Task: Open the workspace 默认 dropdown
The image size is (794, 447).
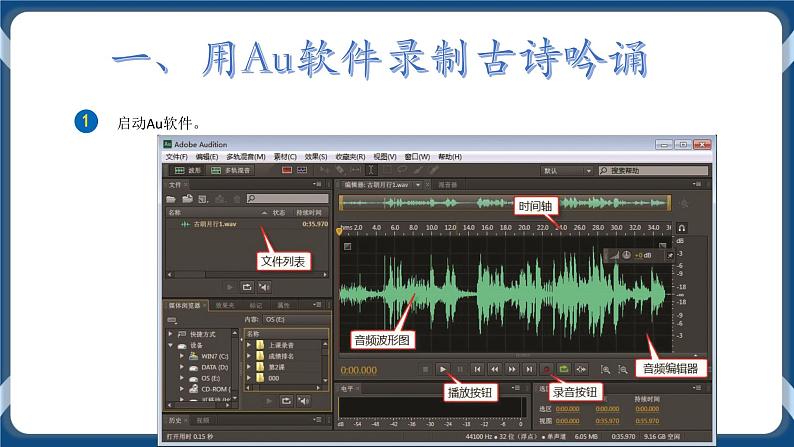Action: [x=567, y=171]
